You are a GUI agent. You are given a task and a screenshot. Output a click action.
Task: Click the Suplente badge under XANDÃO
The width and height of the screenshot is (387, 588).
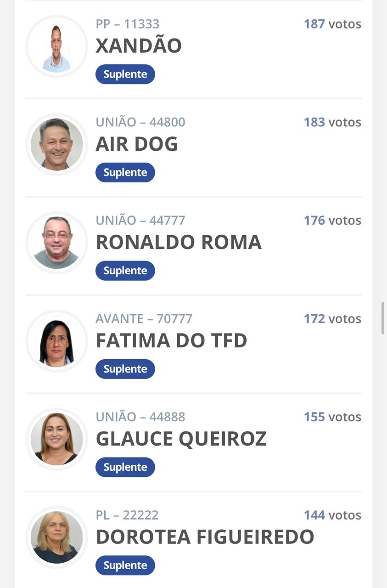[x=125, y=74]
